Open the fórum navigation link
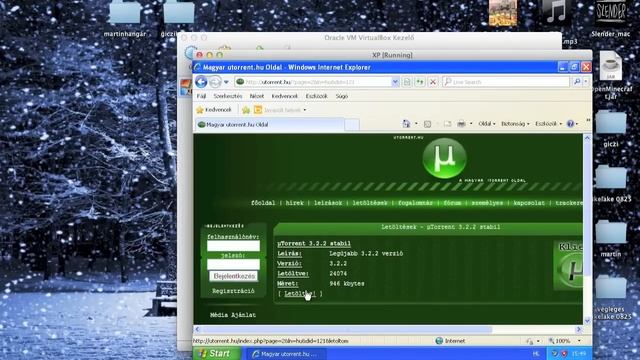The height and width of the screenshot is (360, 640). click(x=452, y=203)
